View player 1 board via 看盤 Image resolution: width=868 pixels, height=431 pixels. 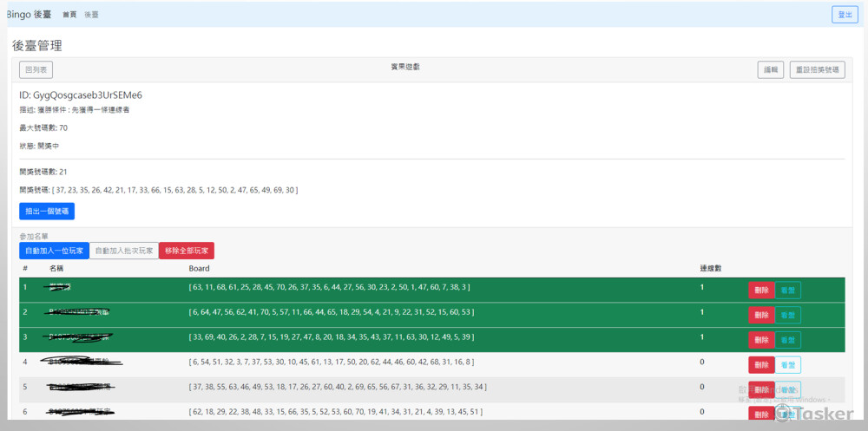click(787, 291)
